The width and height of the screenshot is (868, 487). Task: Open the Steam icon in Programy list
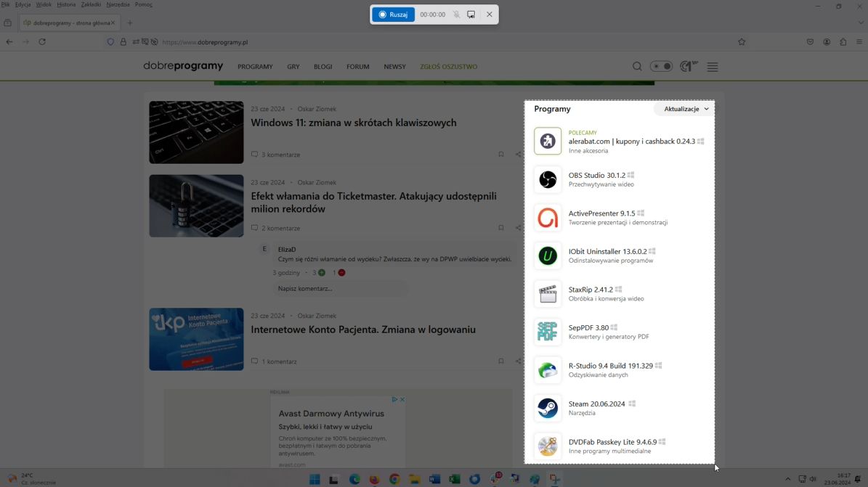[x=548, y=408]
